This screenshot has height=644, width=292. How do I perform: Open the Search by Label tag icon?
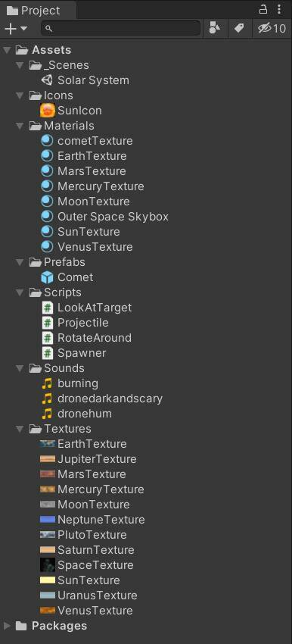click(x=239, y=28)
